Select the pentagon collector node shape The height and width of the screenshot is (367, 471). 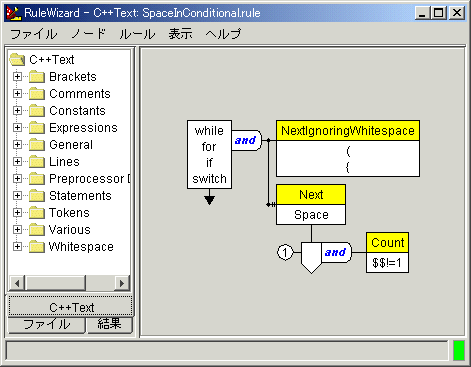311,258
